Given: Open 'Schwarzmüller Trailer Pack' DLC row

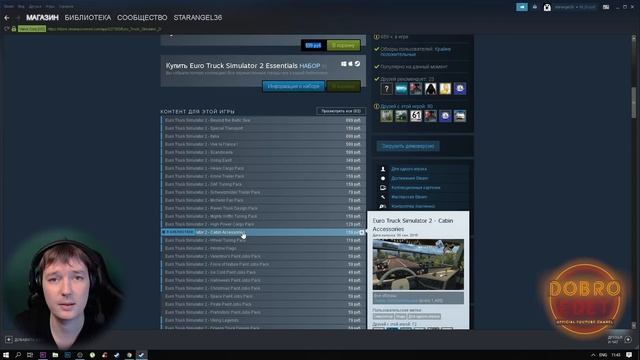Looking at the screenshot, I should 263,192.
